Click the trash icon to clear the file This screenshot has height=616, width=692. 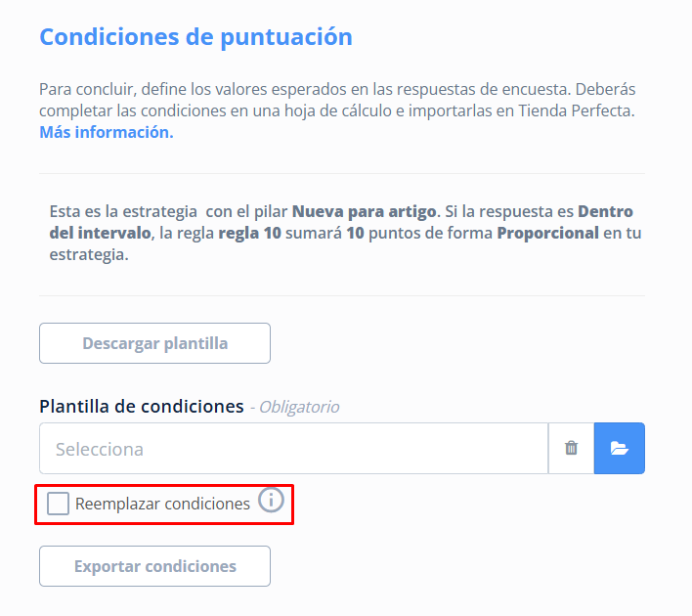click(571, 448)
